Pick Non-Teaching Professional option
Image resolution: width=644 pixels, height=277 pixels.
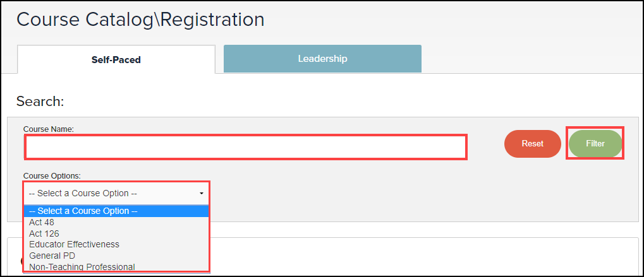coord(82,267)
